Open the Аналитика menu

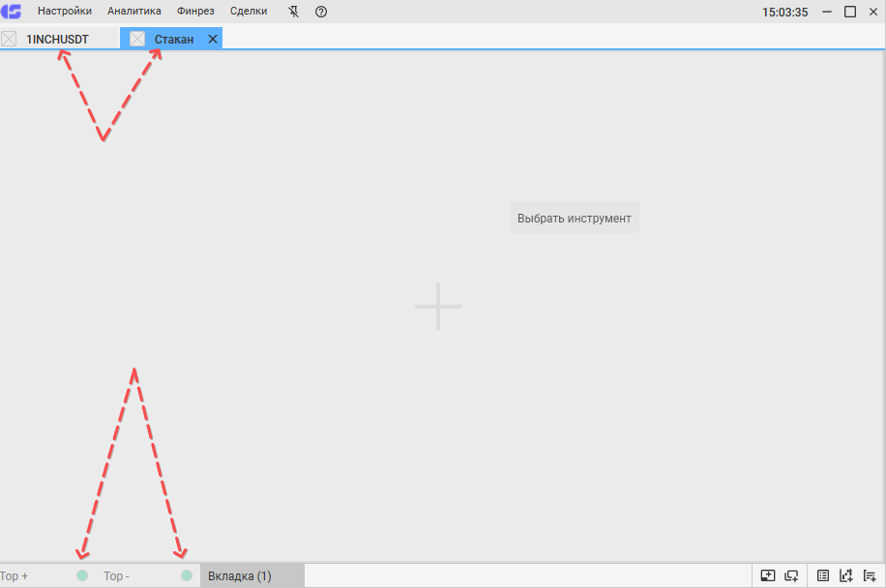pos(133,12)
